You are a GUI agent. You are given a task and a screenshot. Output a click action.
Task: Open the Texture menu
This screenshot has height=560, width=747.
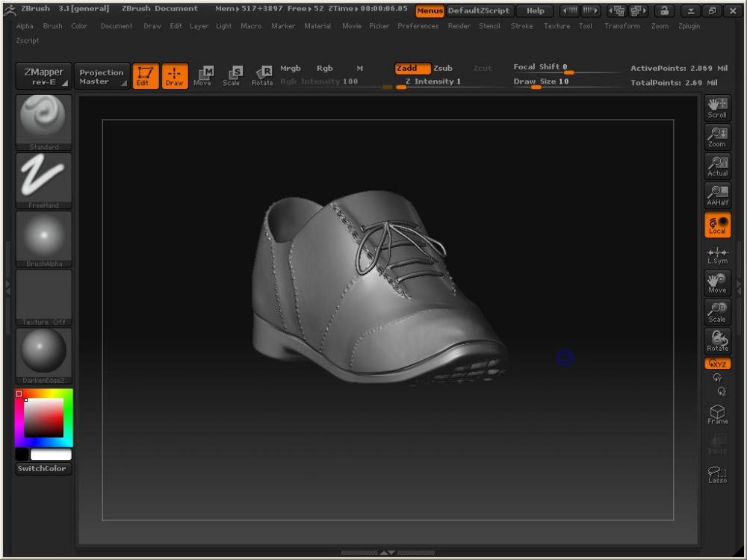coord(557,26)
